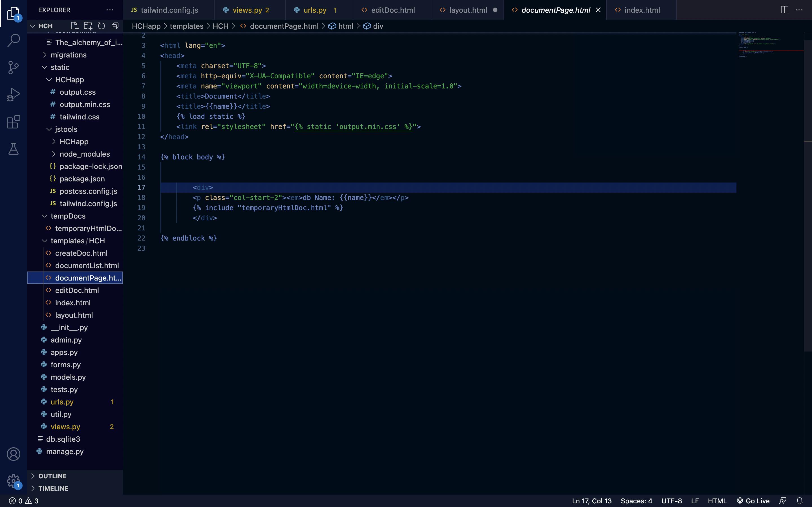Split the editor to the right

pyautogui.click(x=784, y=10)
